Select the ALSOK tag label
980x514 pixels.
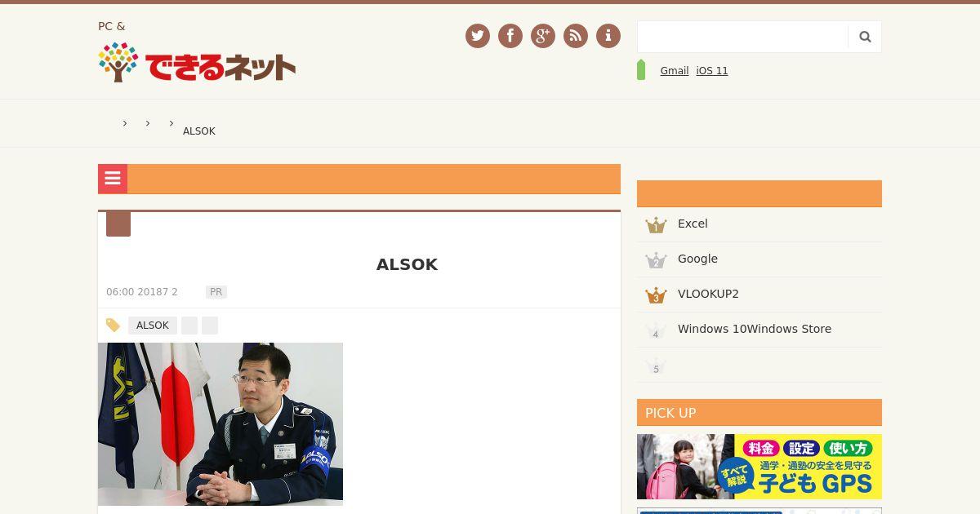pos(153,326)
